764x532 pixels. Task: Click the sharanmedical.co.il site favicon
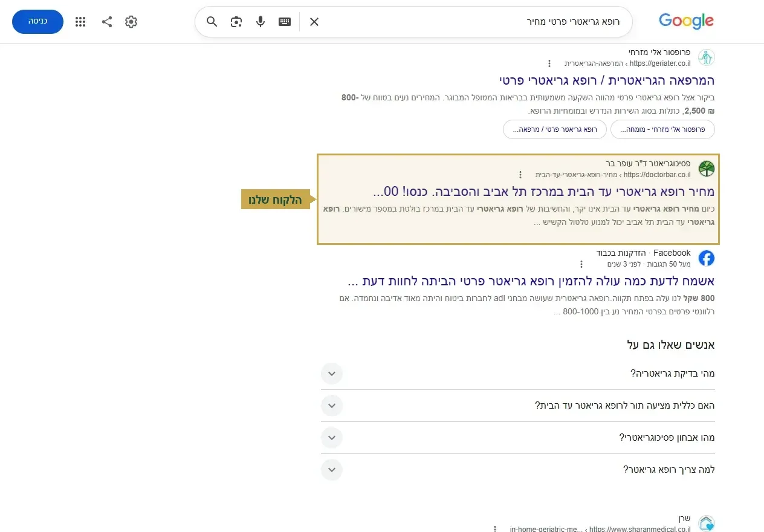pyautogui.click(x=706, y=524)
